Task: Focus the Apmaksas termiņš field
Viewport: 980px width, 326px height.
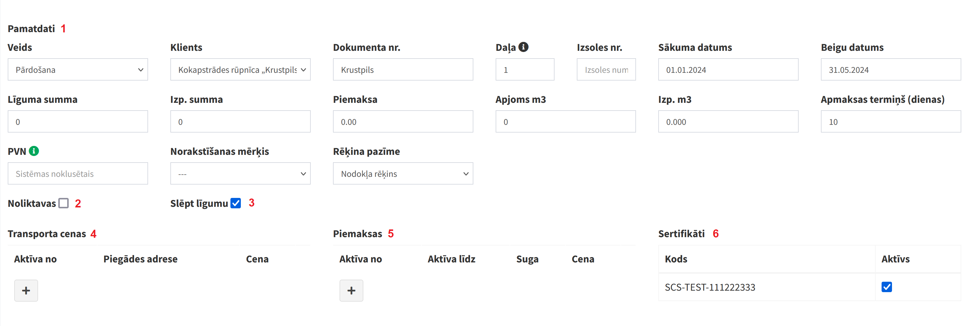Action: click(891, 122)
